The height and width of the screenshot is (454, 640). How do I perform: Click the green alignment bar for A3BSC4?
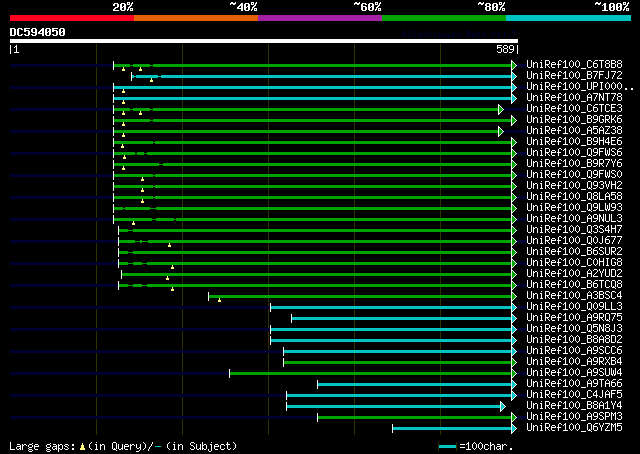tap(360, 296)
